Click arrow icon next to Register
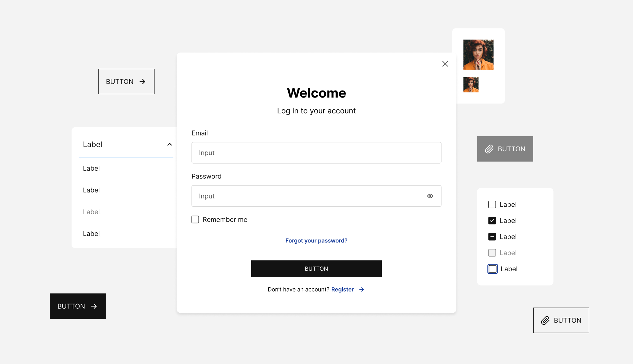This screenshot has width=633, height=364. coord(362,290)
